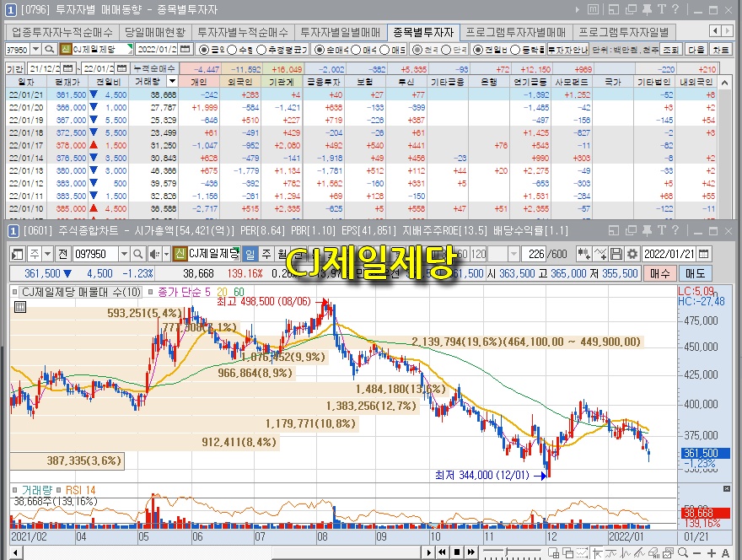
Task: Search stock code in chart window
Action: click(137, 254)
